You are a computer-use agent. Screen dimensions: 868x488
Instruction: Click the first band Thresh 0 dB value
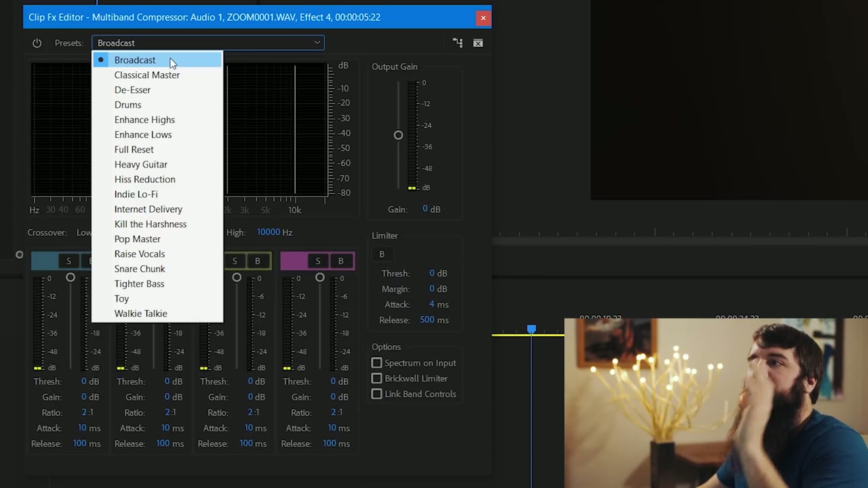pos(90,382)
